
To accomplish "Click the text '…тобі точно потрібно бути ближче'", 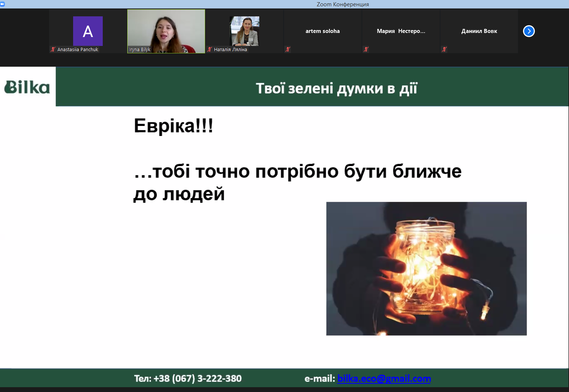I will (298, 171).
